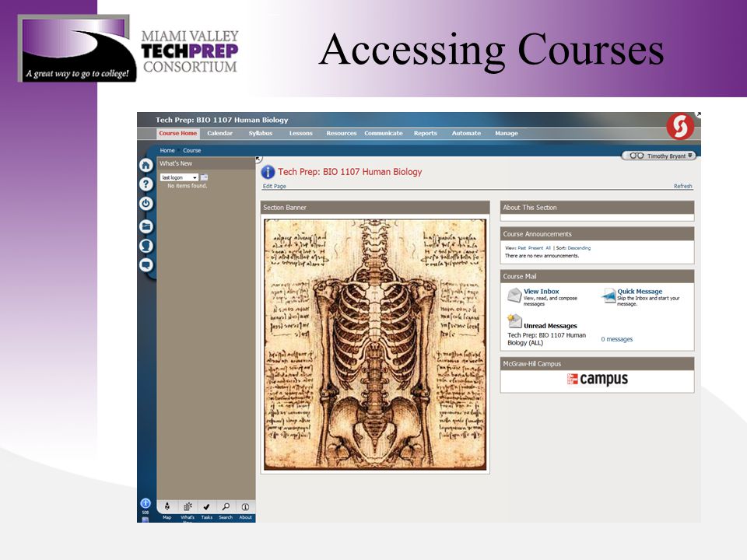Click the Refresh link
This screenshot has width=747, height=560.
pyautogui.click(x=682, y=186)
